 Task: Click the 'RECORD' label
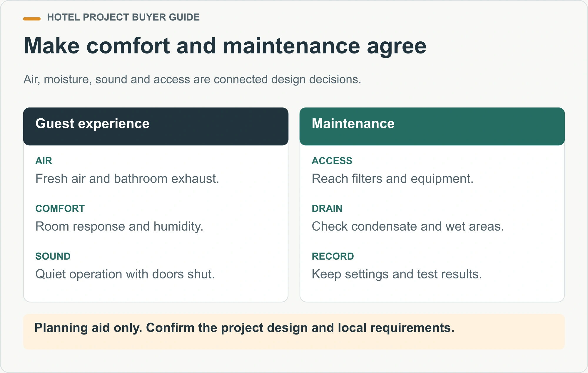[333, 256]
